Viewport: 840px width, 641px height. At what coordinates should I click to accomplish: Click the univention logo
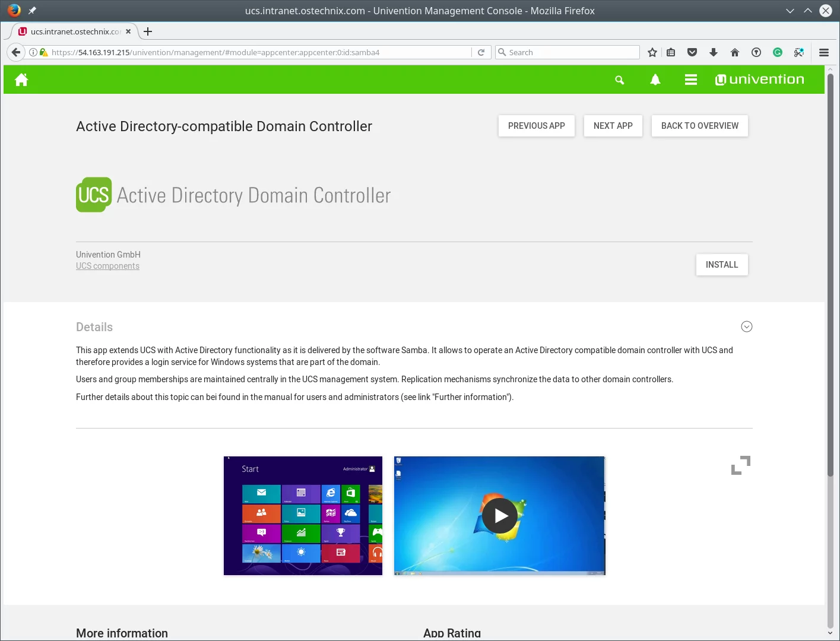click(759, 80)
